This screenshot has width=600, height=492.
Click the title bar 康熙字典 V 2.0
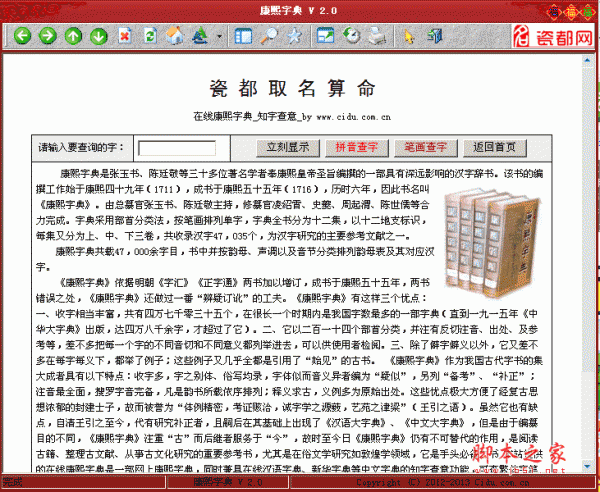(298, 11)
